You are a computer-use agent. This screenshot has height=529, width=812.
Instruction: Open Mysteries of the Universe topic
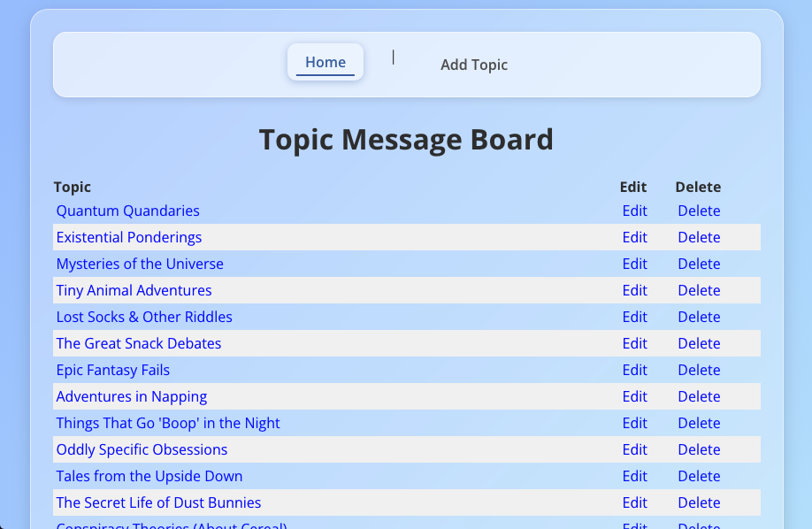(x=140, y=264)
